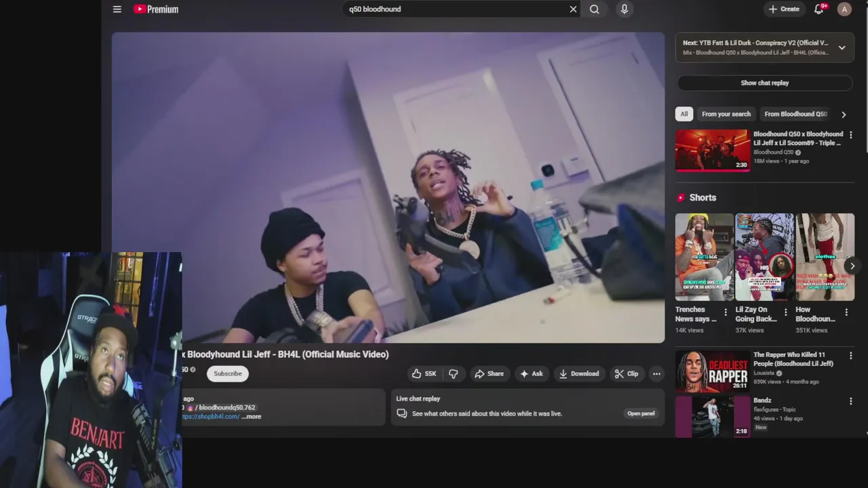Open options for How Bloodhoun short
The width and height of the screenshot is (868, 488).
pos(846,312)
